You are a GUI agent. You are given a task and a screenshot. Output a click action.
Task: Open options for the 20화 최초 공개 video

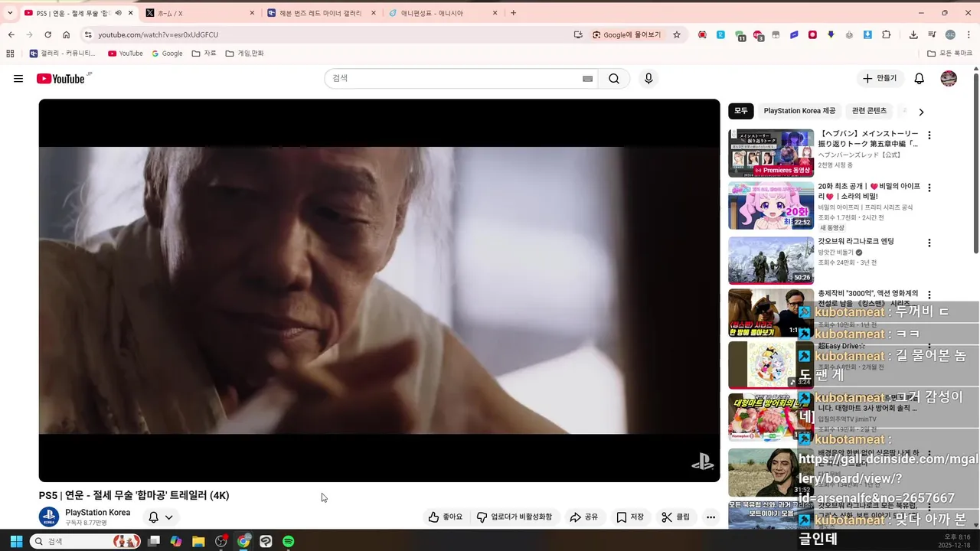[929, 187]
